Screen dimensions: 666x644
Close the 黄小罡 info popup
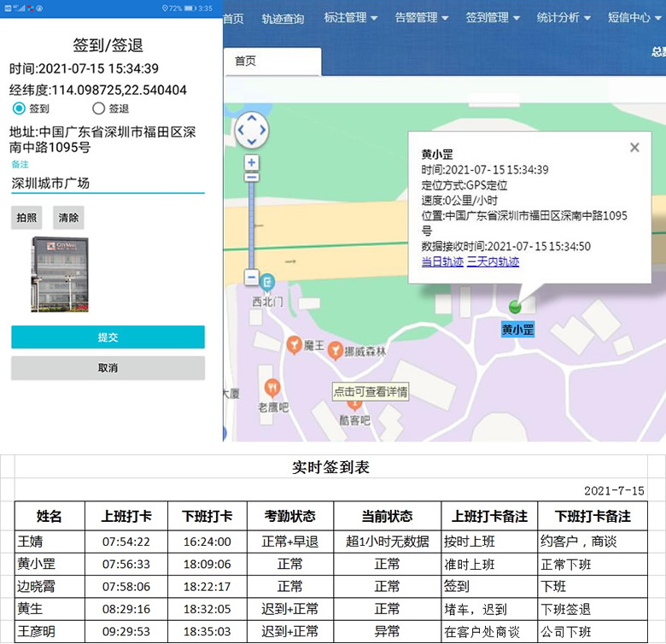coord(634,148)
